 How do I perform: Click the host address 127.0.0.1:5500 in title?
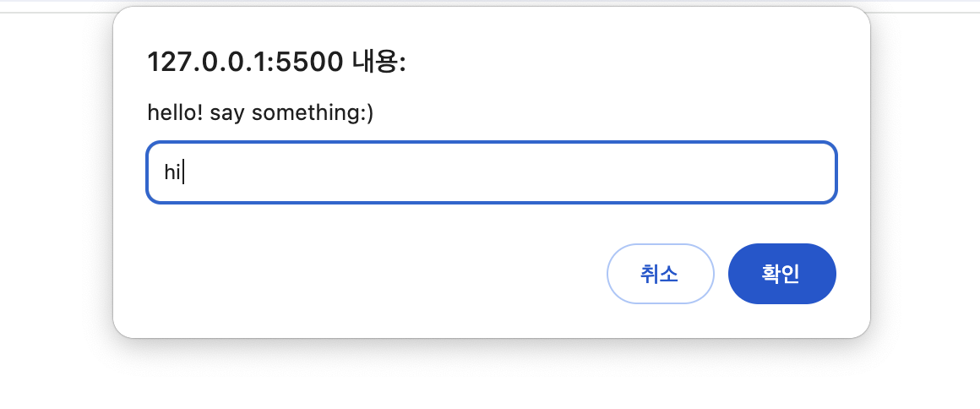point(245,62)
